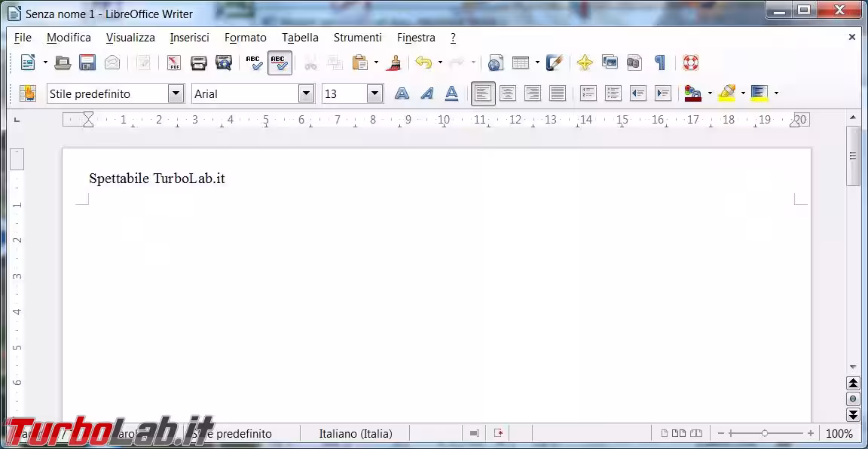Open the font size 13 dropdown
868x449 pixels.
pos(374,93)
